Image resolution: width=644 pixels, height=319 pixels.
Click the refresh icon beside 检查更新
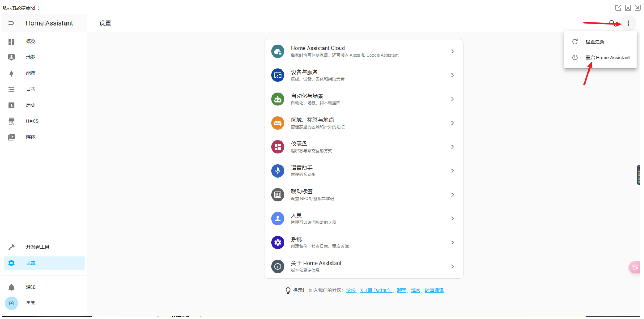point(575,42)
